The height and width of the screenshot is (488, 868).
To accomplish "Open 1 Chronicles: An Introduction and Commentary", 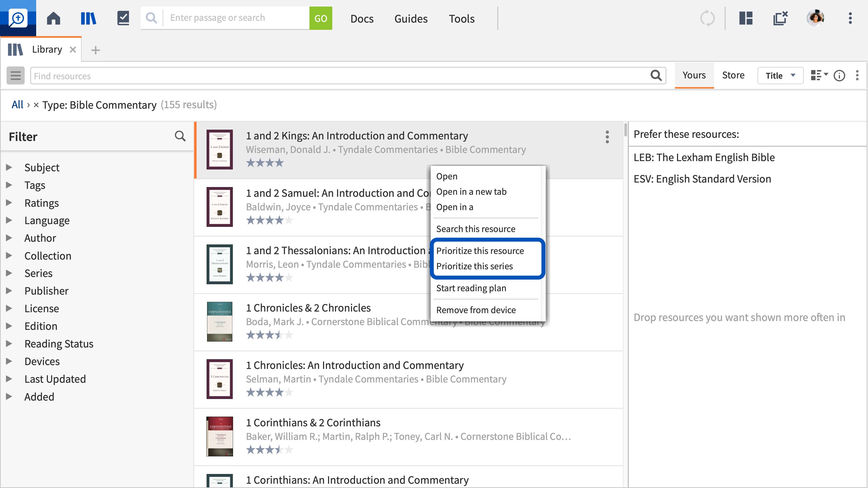I will click(354, 365).
